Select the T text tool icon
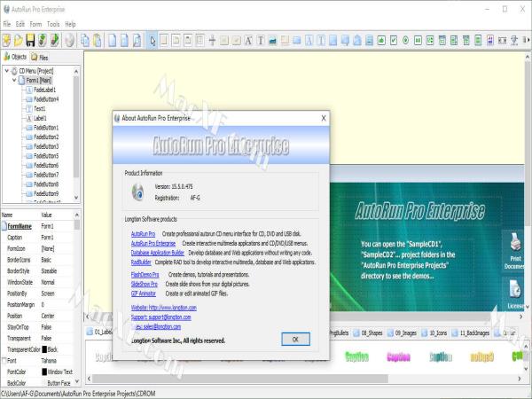 (x=261, y=41)
